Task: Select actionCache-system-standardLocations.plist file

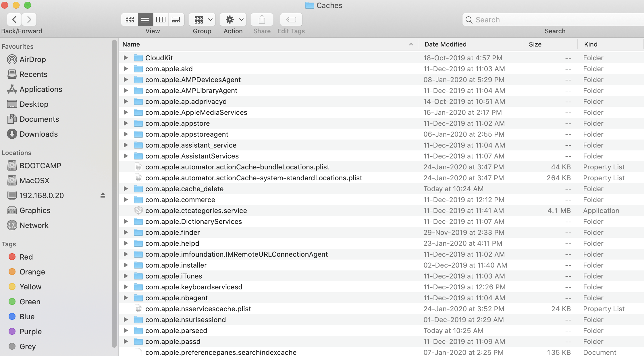Action: [381, 178]
